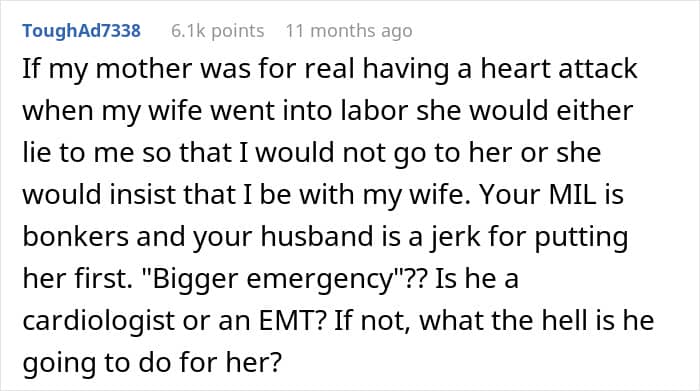Screen dimensions: 700x391
Task: Click the word 'mother' in the first line
Action: click(143, 69)
